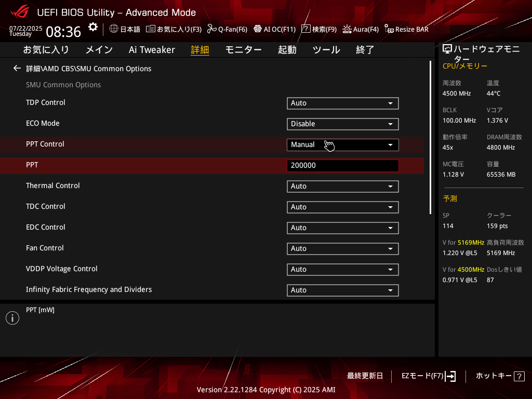Image resolution: width=532 pixels, height=399 pixels.
Task: Click the Version 2.22.1284 copyright text
Action: tap(266, 390)
